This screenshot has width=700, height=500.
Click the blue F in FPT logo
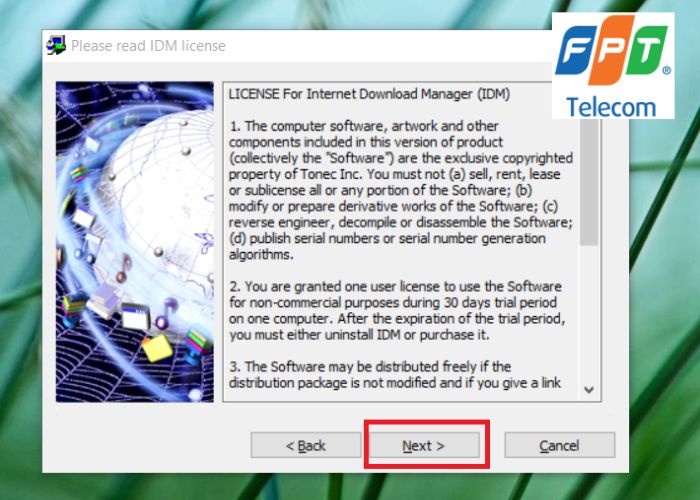(x=575, y=49)
